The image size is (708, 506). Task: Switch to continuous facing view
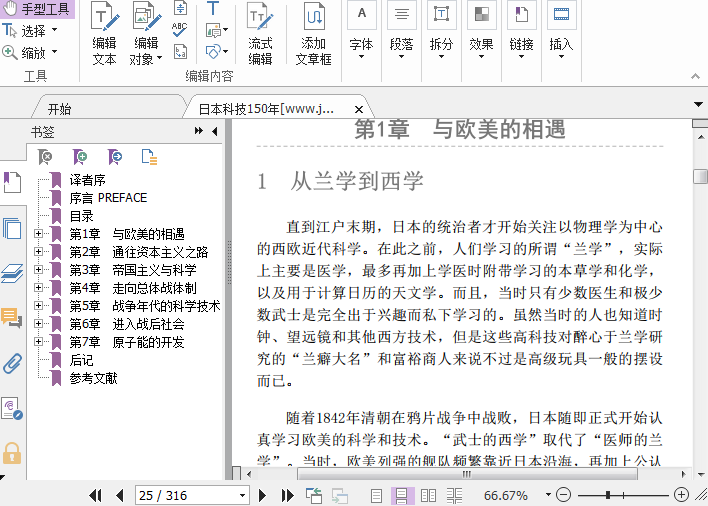point(454,496)
